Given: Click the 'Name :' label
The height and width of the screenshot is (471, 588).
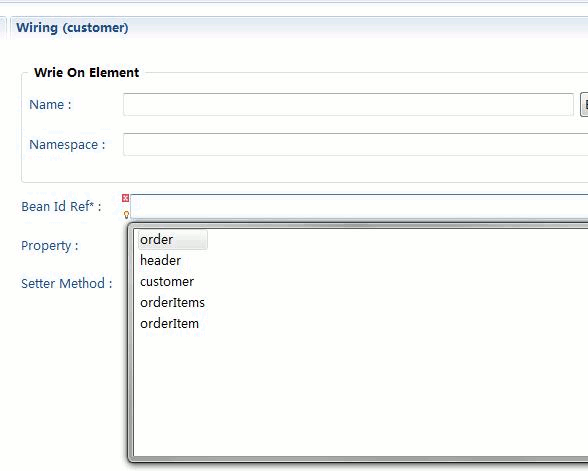Looking at the screenshot, I should tap(50, 105).
